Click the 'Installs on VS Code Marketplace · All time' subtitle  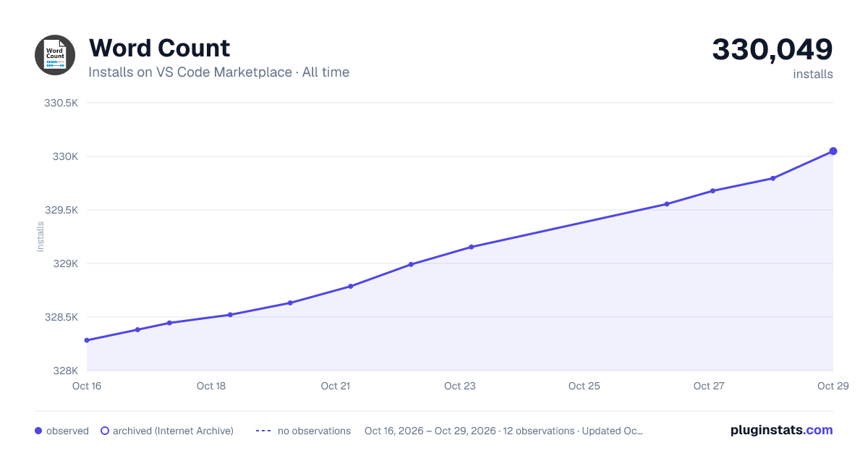[218, 72]
